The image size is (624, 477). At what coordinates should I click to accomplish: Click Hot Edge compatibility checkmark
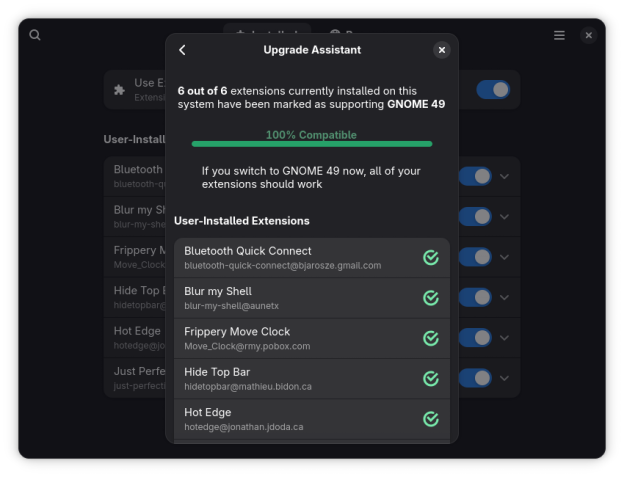431,419
